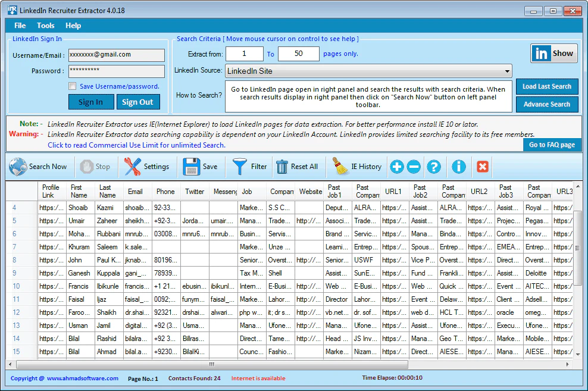588x391 pixels.
Task: Click the Username/Email input field
Action: [116, 55]
